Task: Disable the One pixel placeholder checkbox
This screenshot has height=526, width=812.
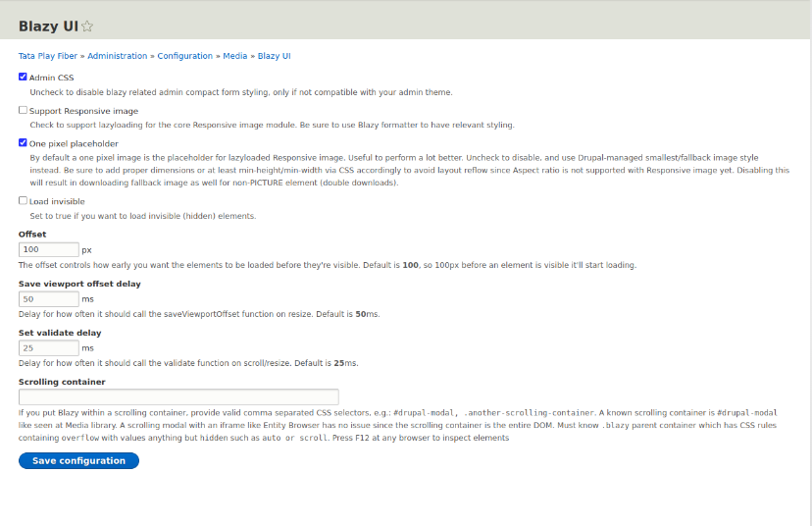Action: coord(23,142)
